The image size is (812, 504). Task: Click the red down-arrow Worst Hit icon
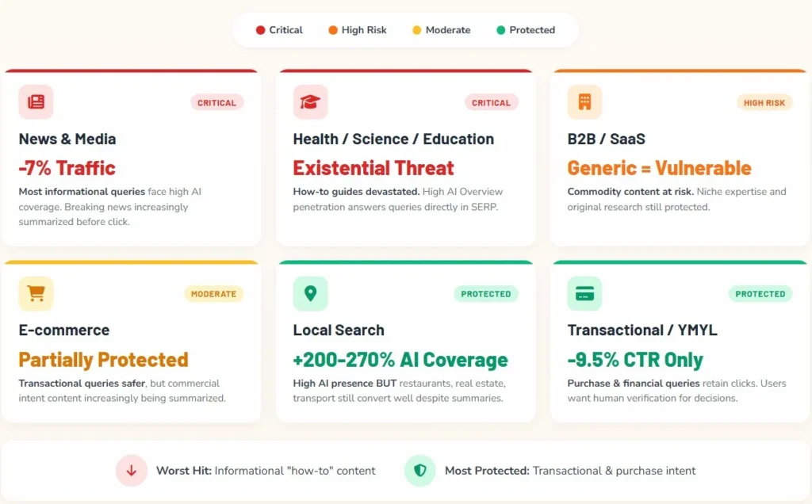coord(132,471)
